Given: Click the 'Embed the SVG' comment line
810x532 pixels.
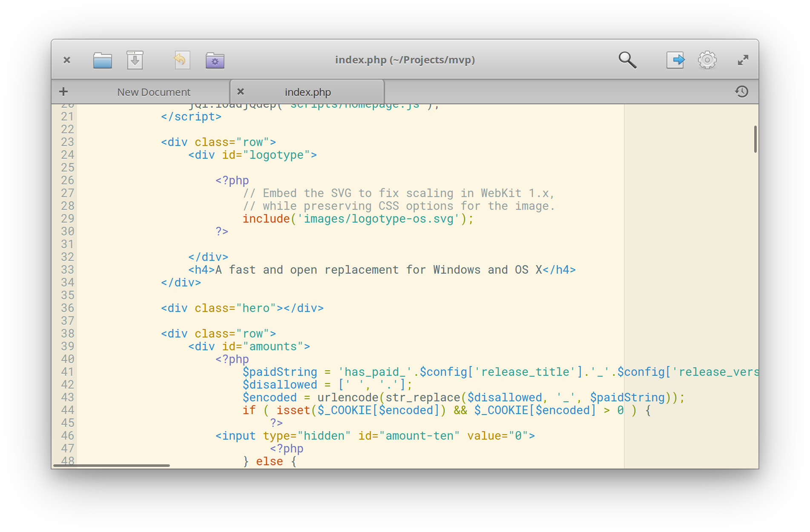Looking at the screenshot, I should point(399,193).
